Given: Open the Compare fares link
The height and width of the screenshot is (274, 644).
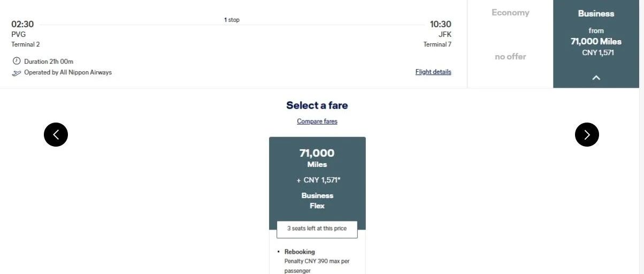Looking at the screenshot, I should click(317, 121).
